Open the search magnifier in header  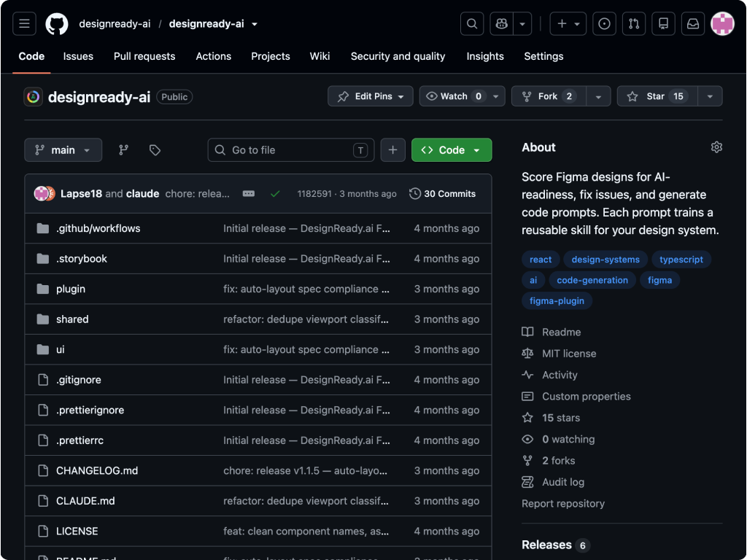coord(472,24)
